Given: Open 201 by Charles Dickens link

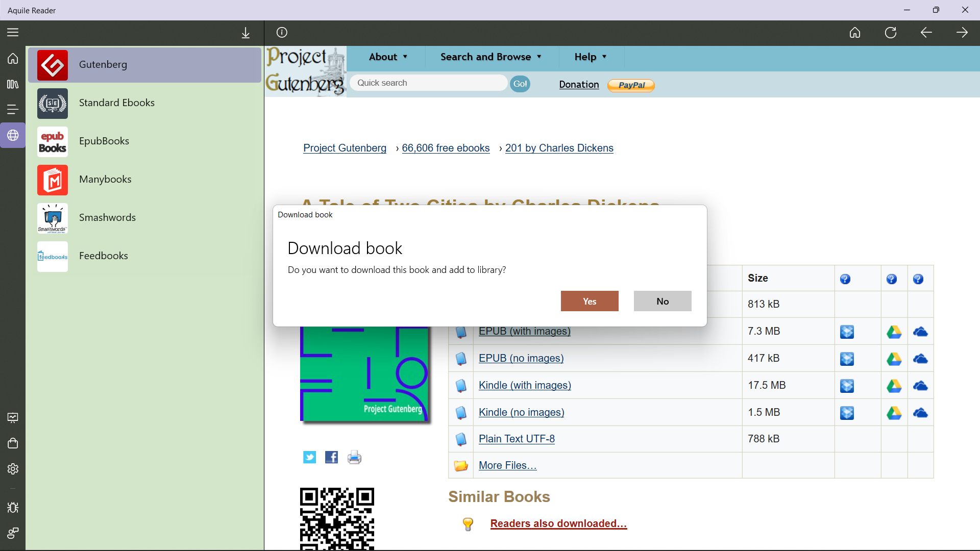Looking at the screenshot, I should [x=559, y=148].
